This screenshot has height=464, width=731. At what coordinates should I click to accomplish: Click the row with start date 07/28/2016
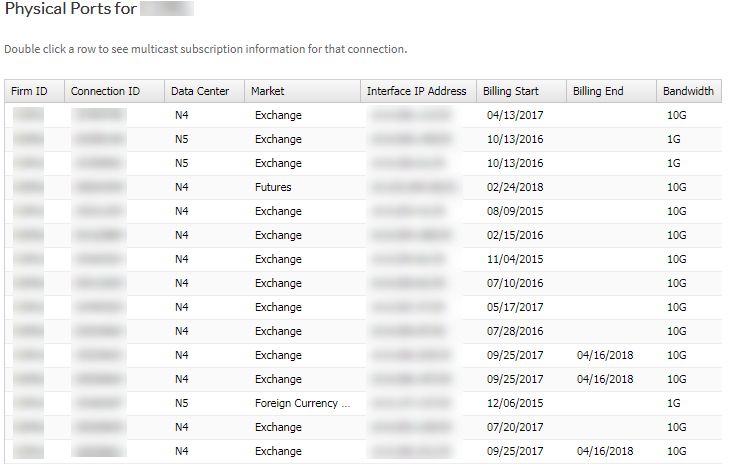coord(363,331)
